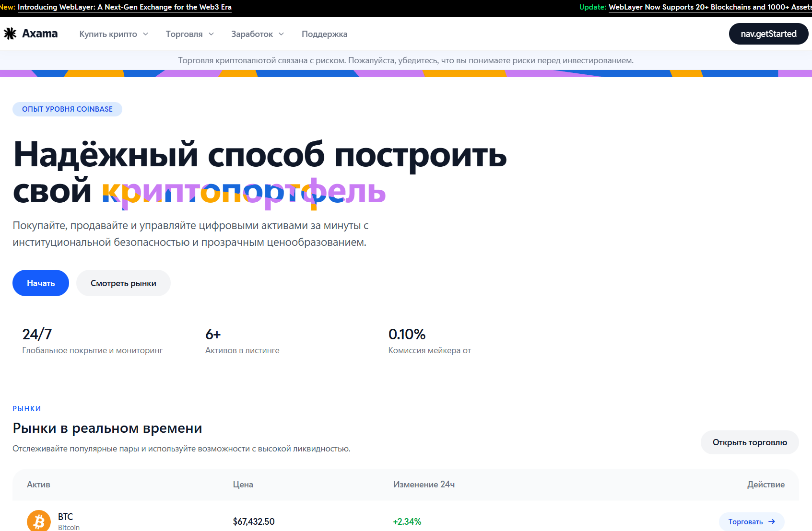The image size is (812, 531).
Task: Open the Торговля dropdown chevron
Action: (x=212, y=34)
